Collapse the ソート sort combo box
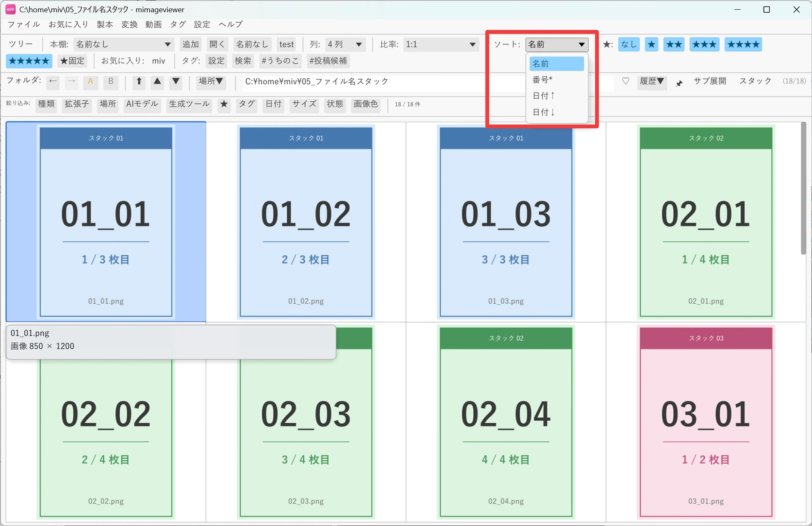 click(x=557, y=44)
